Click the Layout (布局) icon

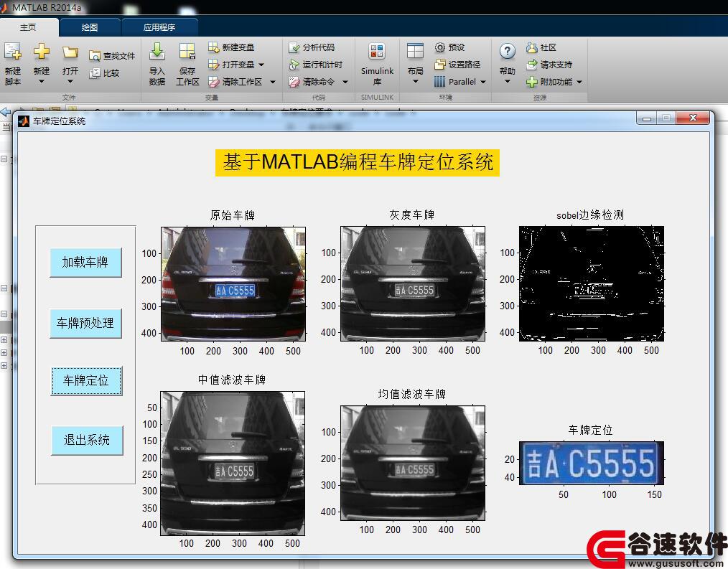(x=415, y=51)
